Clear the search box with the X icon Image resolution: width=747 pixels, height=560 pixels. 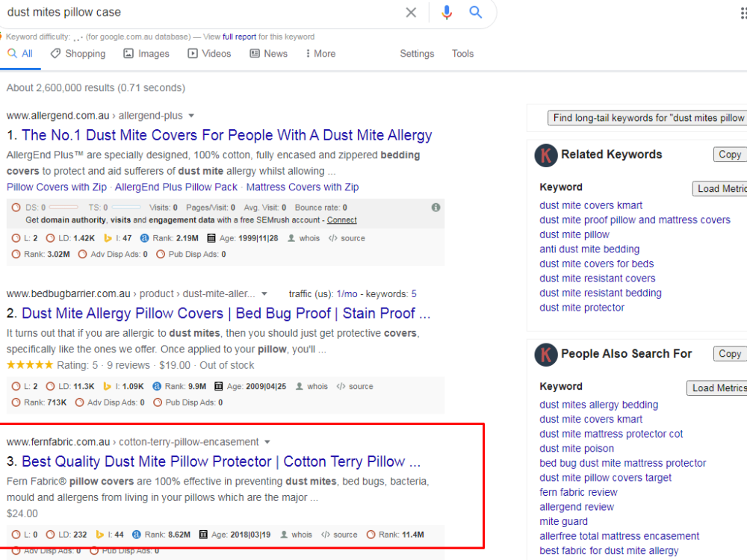(411, 13)
